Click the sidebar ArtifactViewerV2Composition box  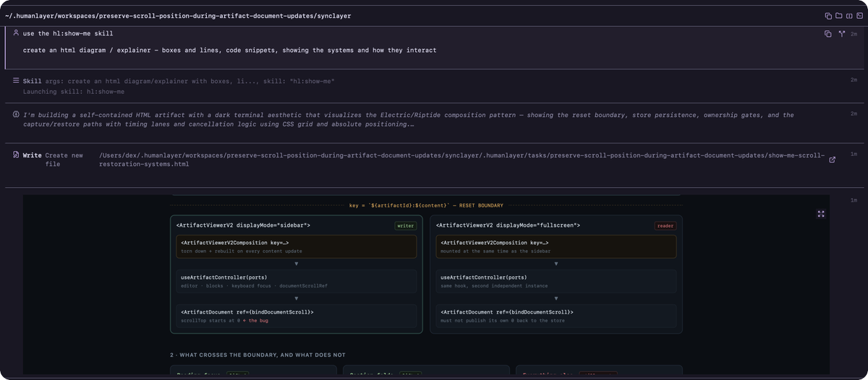point(297,247)
